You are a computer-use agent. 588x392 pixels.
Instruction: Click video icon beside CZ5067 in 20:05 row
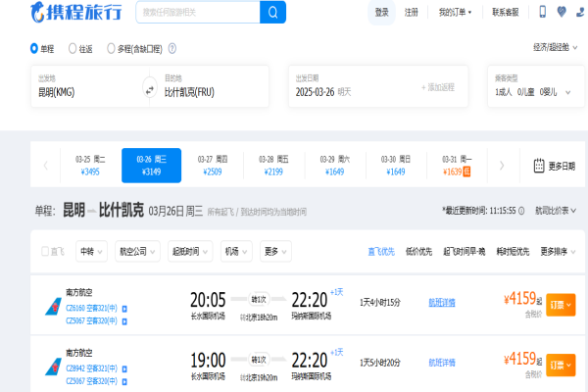pos(124,321)
